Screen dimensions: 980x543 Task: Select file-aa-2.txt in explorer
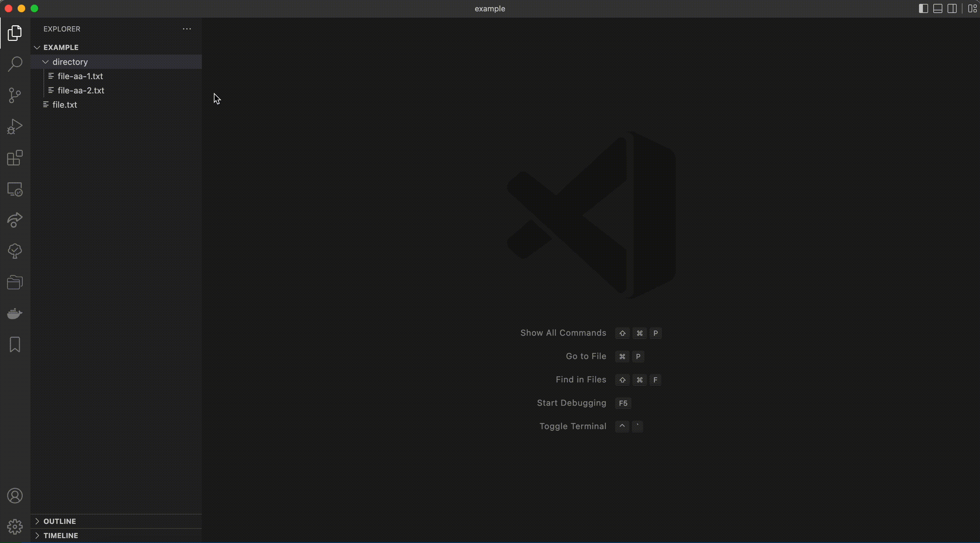(x=81, y=90)
